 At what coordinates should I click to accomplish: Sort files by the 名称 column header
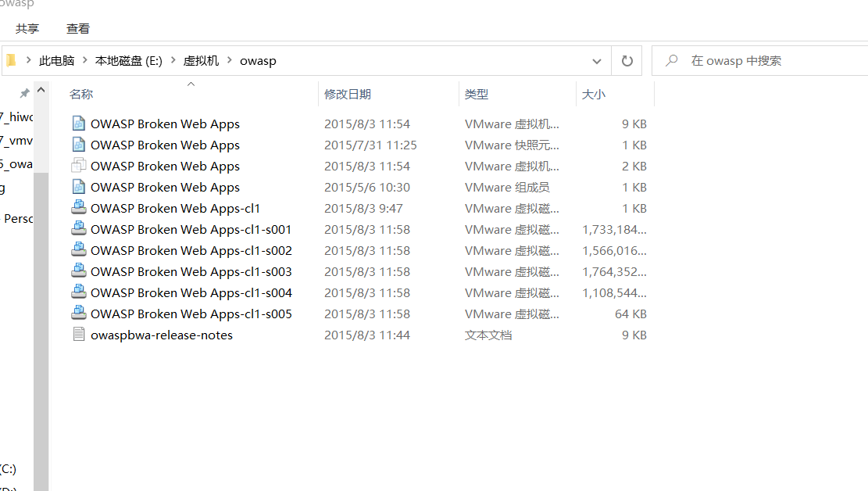(x=80, y=94)
